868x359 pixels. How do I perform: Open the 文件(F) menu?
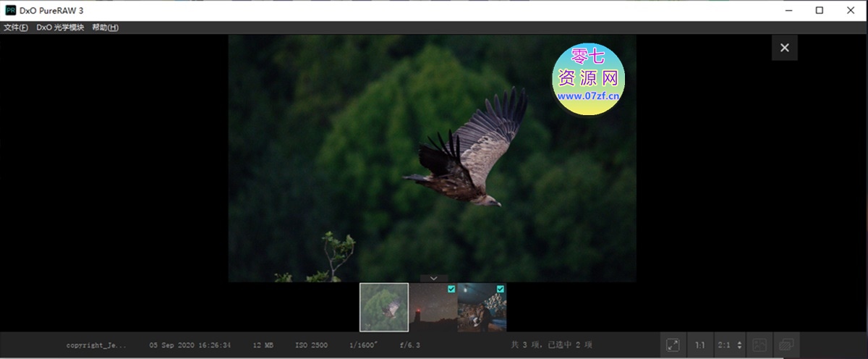15,28
